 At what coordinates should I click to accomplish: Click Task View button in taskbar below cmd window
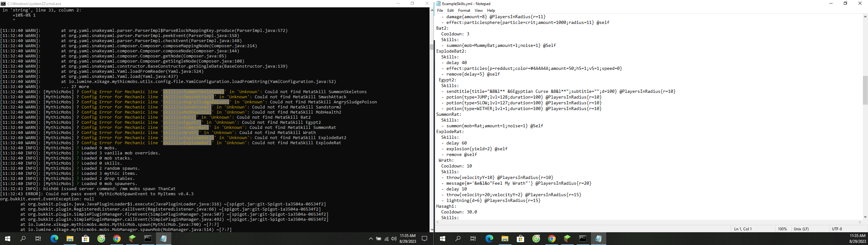pos(39,239)
